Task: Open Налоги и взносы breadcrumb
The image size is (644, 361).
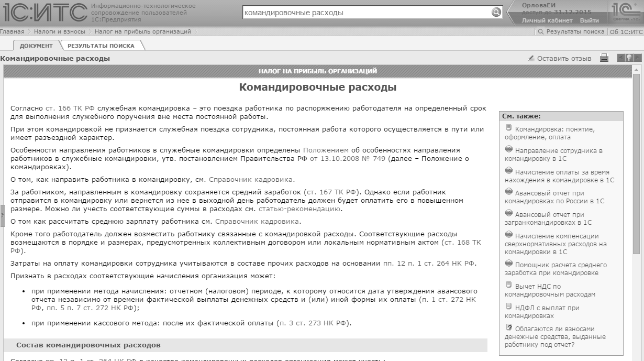Action: point(60,31)
